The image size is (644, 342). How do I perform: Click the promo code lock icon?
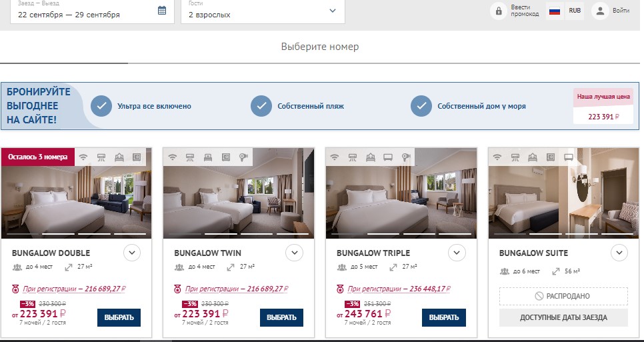click(498, 11)
